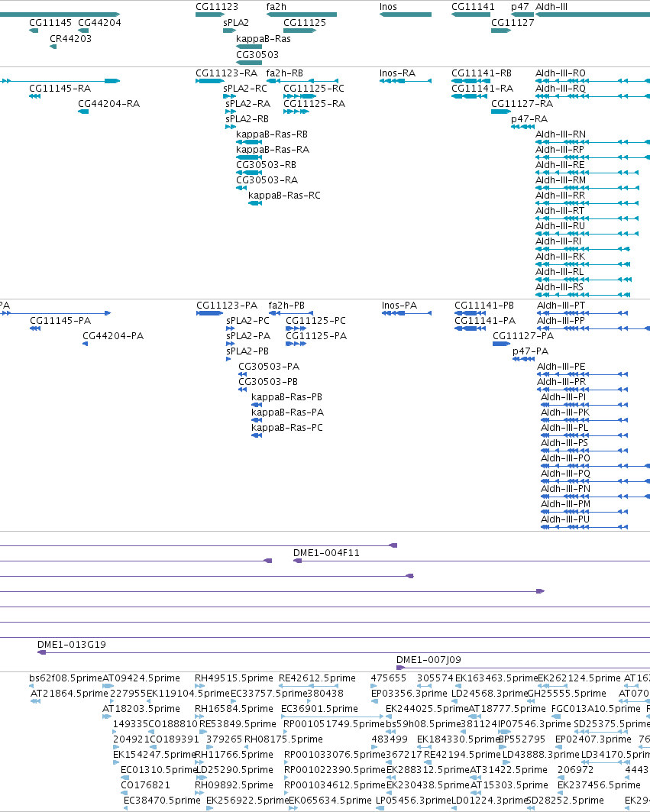650x812 pixels.
Task: Click the Inos-PA protein label
Action: pos(399,306)
